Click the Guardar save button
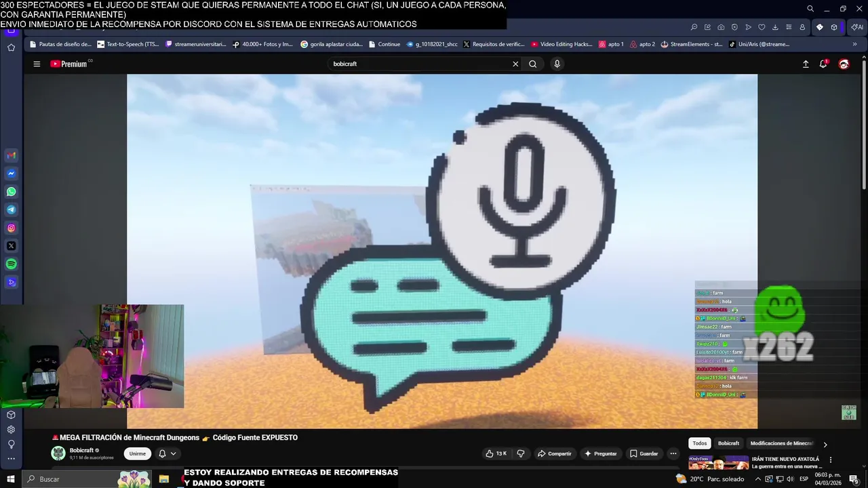This screenshot has width=868, height=488. tap(644, 453)
